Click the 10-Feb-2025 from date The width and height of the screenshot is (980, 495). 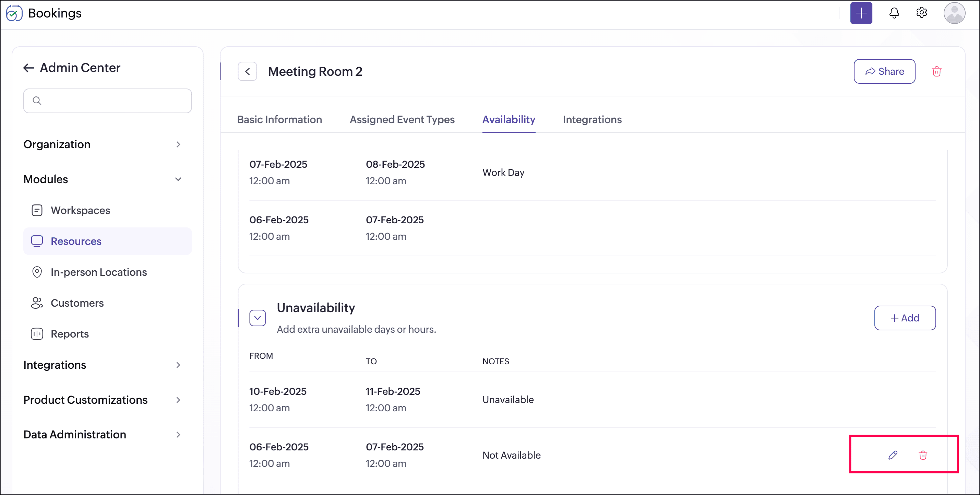coord(278,391)
